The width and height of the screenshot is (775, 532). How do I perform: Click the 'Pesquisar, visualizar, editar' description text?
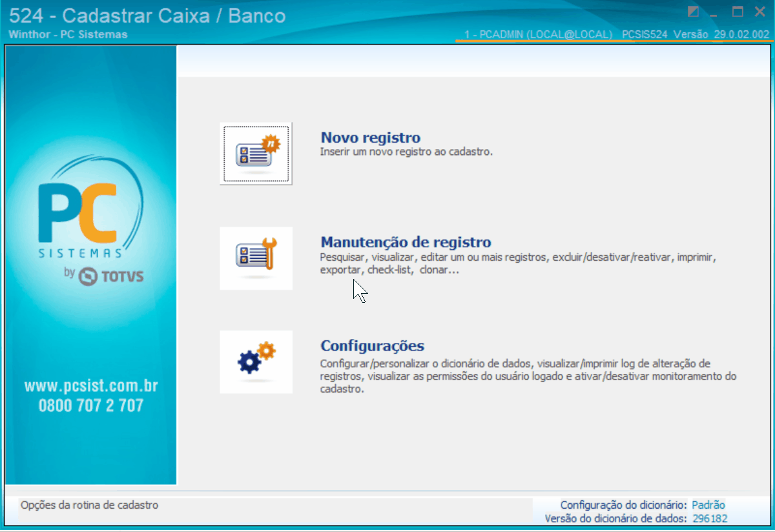click(x=519, y=264)
